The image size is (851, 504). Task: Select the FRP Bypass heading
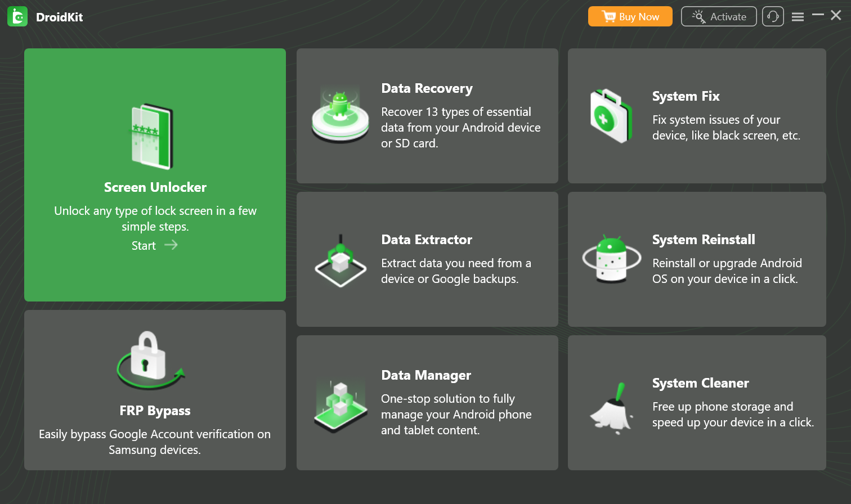coord(155,411)
